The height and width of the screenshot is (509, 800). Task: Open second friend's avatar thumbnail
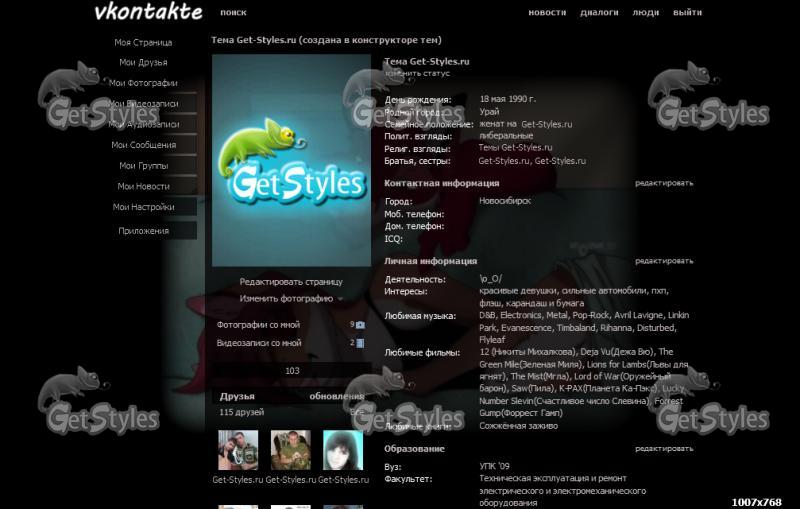coord(290,451)
